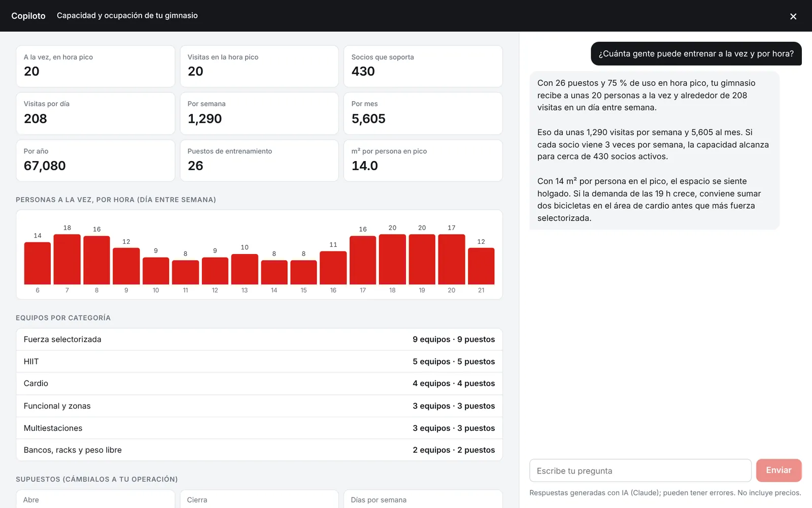Click the chart bar for hour 21

click(481, 266)
